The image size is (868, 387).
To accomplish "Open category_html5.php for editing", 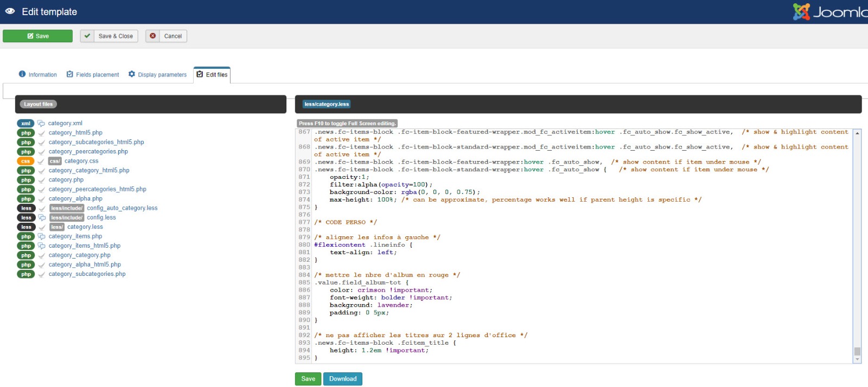I will click(x=75, y=133).
